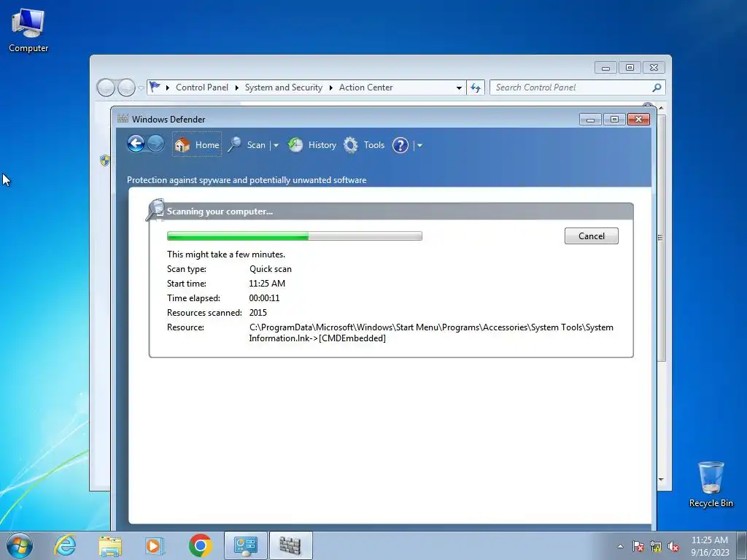This screenshot has height=560, width=747.
Task: Click Action Center breadcrumb
Action: click(366, 87)
